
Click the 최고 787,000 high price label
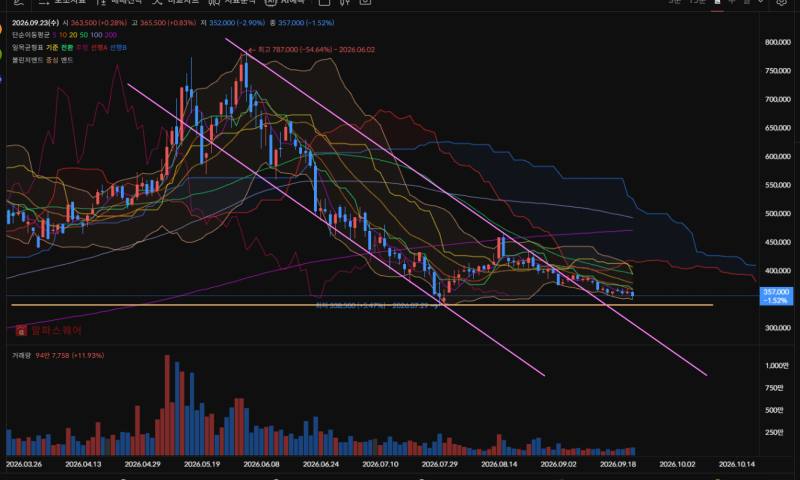pyautogui.click(x=316, y=50)
